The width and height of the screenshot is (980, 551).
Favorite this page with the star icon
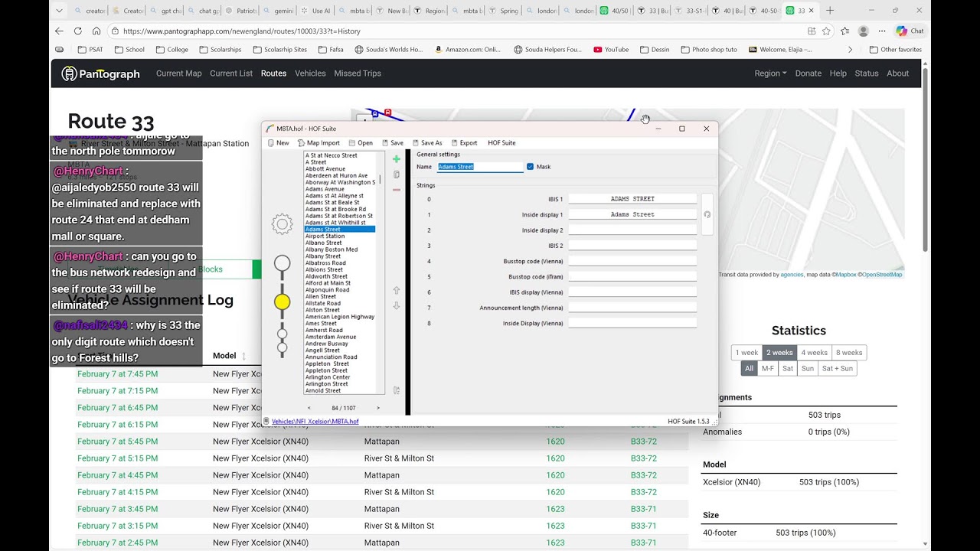tap(826, 31)
